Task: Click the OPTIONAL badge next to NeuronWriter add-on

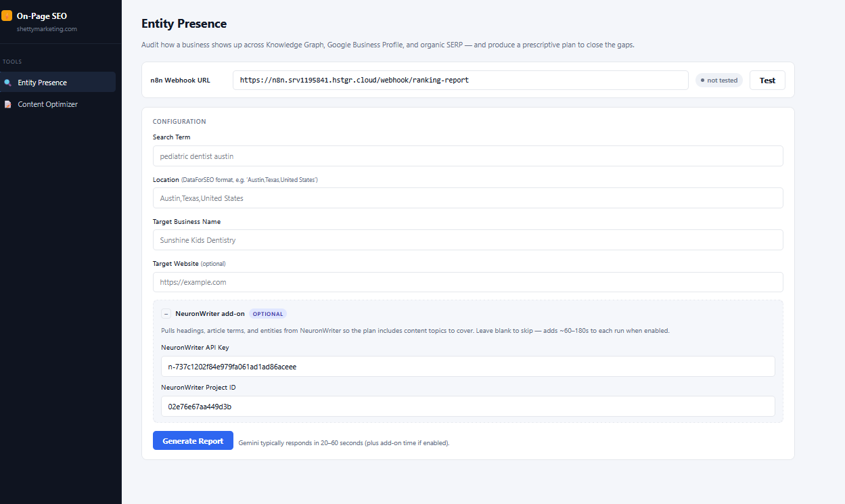Action: [267, 314]
